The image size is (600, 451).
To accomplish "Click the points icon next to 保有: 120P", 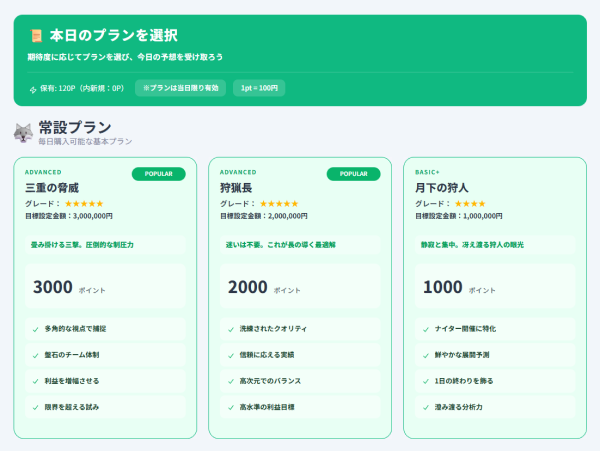I will (x=33, y=90).
